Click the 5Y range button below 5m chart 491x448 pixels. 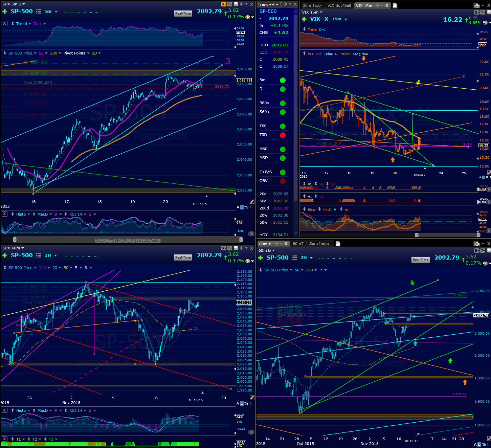[98, 241]
